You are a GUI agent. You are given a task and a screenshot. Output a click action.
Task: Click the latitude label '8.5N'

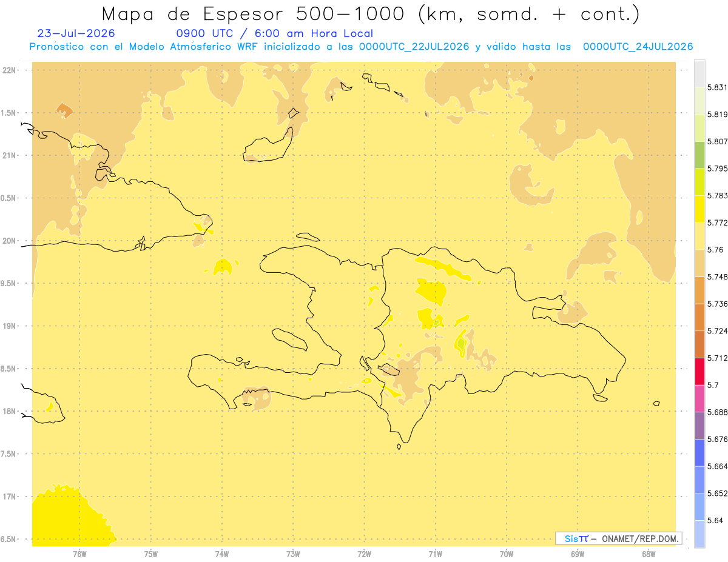(x=8, y=369)
